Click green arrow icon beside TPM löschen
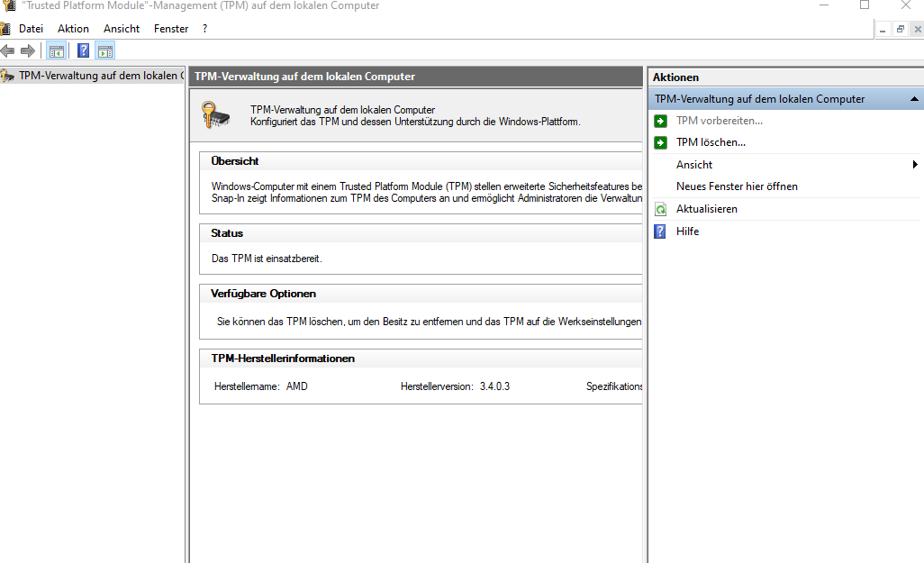 (x=660, y=142)
